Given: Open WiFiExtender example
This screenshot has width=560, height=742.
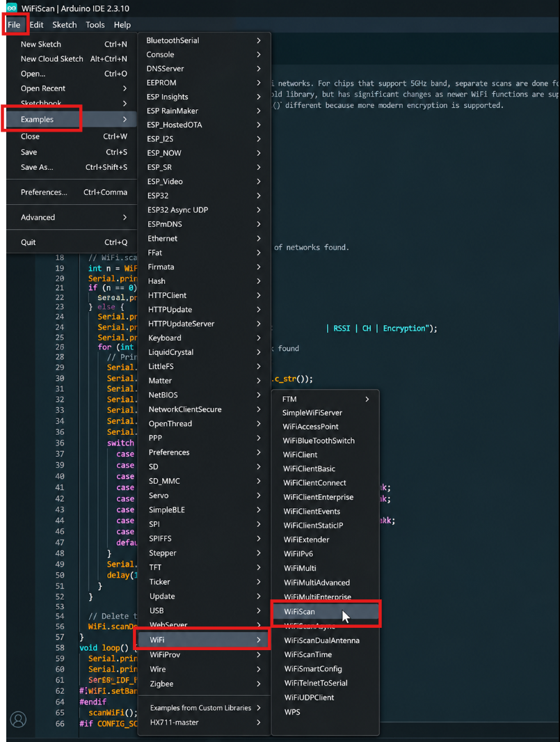Looking at the screenshot, I should pos(326,539).
